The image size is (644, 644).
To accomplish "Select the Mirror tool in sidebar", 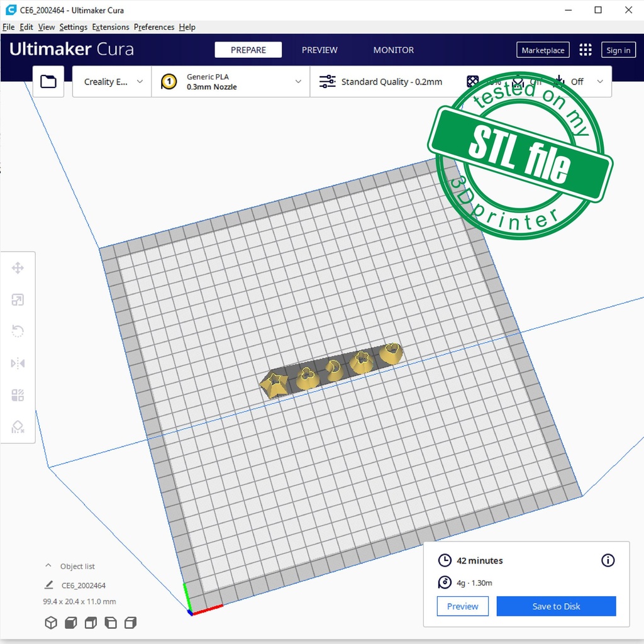I will 18,364.
